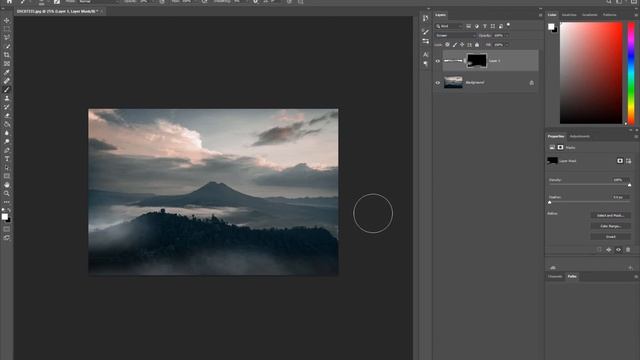
Task: Select the Eyedropper tool
Action: 7,72
